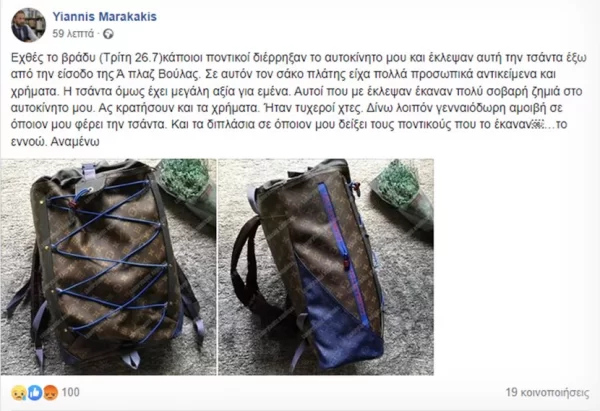
Task: Click the post text paragraph
Action: click(x=297, y=99)
